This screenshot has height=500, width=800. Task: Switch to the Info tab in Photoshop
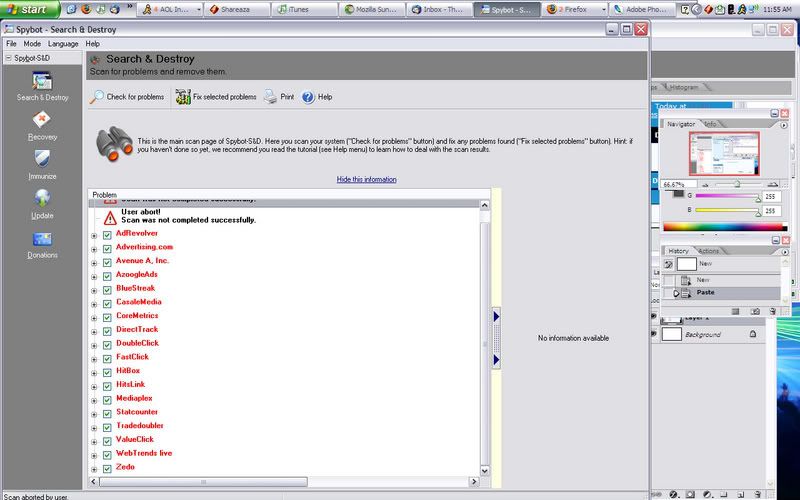(x=710, y=124)
